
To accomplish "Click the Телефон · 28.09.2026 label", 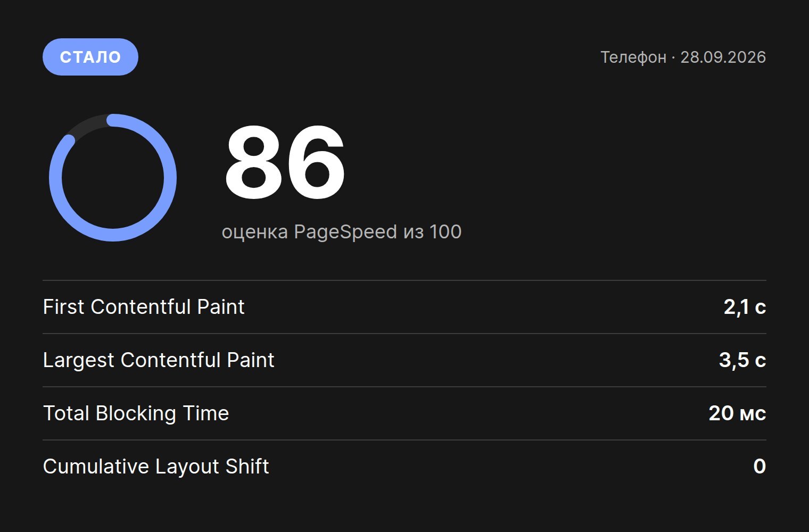I will tap(683, 57).
